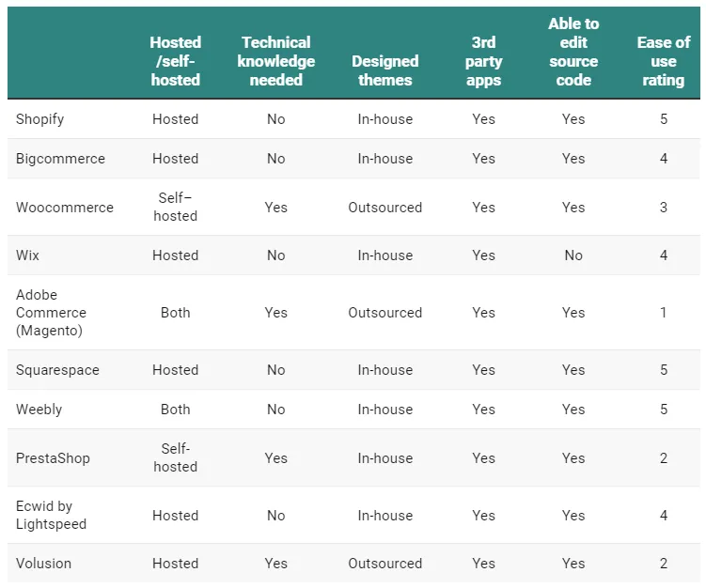Screen dimensions: 706x588
Task: Click the Shopify row label
Action: (x=39, y=119)
